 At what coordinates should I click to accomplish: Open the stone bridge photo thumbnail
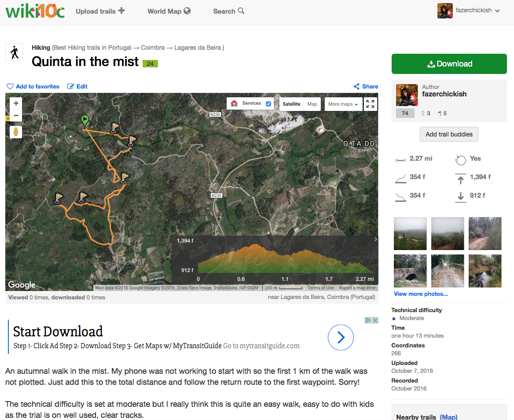[410, 271]
